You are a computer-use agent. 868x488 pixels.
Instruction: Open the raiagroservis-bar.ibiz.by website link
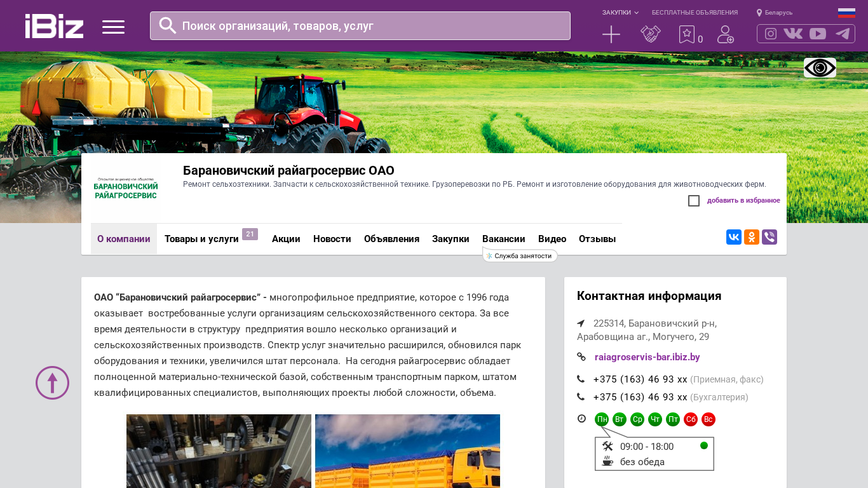click(x=648, y=357)
